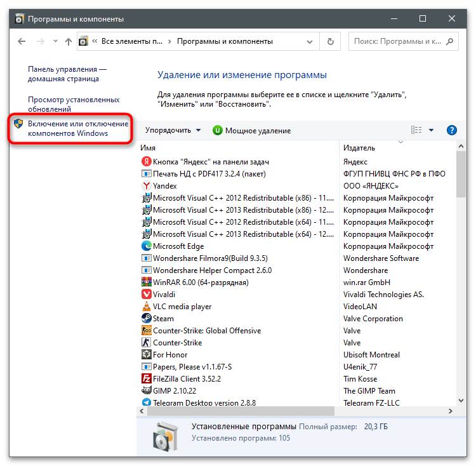Click the refresh button in address bar
This screenshot has width=476, height=466.
point(330,41)
